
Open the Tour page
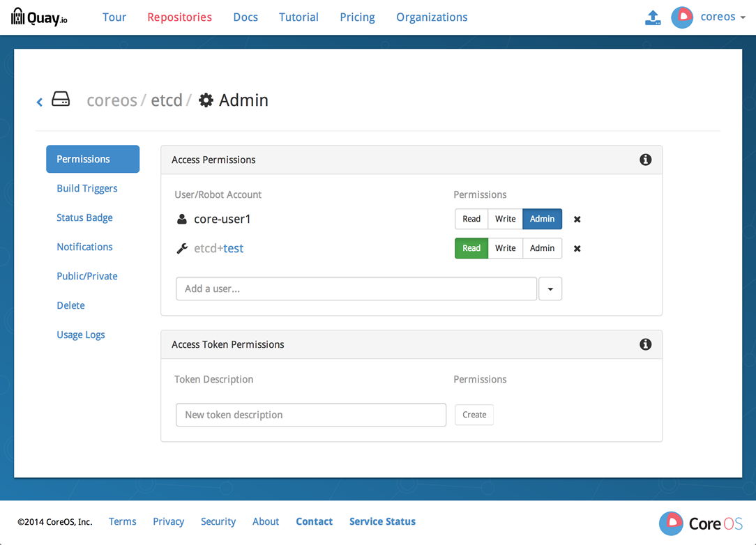tap(114, 17)
